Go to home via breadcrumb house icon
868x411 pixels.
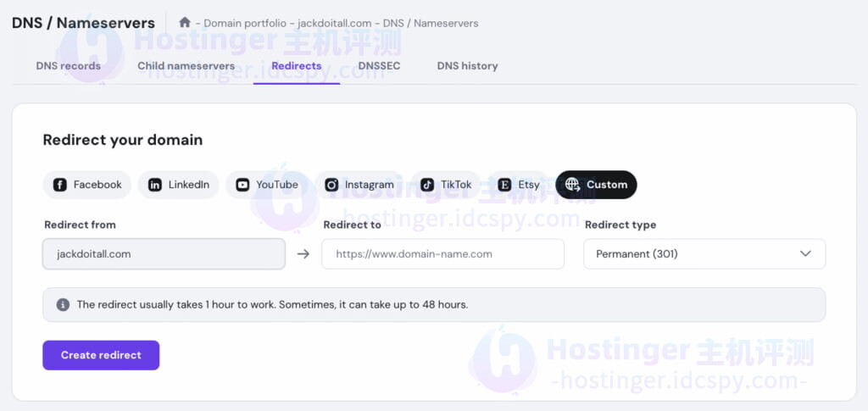(185, 23)
